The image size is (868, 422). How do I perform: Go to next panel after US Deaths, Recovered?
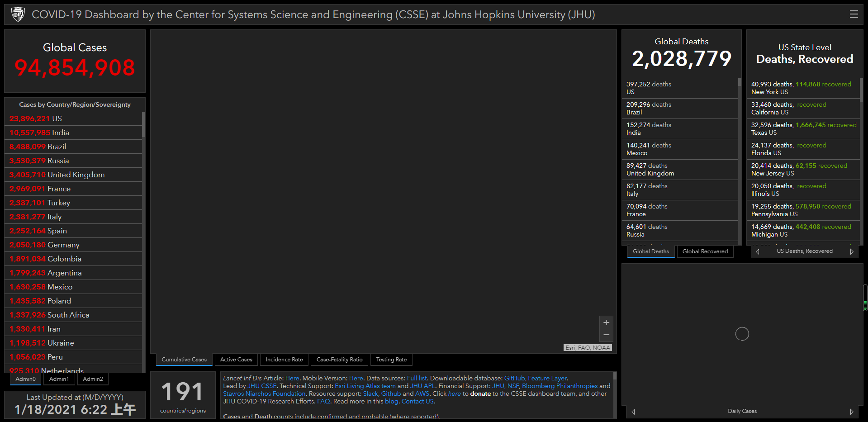pos(851,251)
